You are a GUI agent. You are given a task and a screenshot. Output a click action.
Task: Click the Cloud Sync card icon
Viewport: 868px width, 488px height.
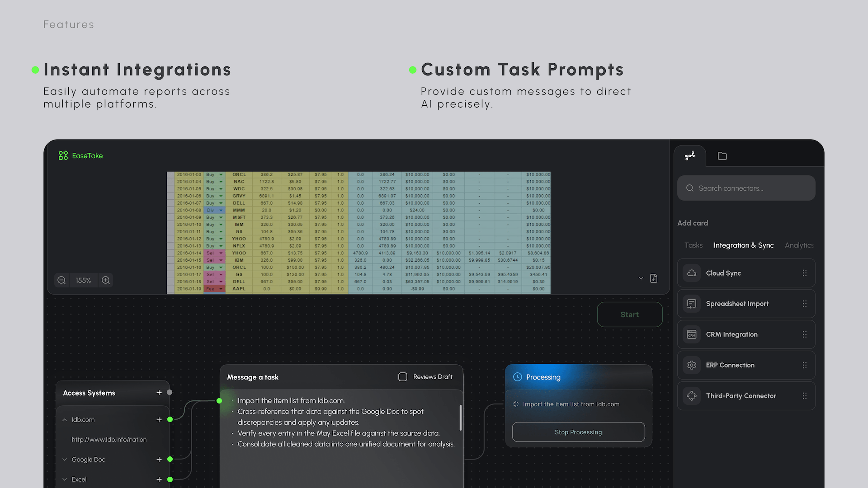692,273
